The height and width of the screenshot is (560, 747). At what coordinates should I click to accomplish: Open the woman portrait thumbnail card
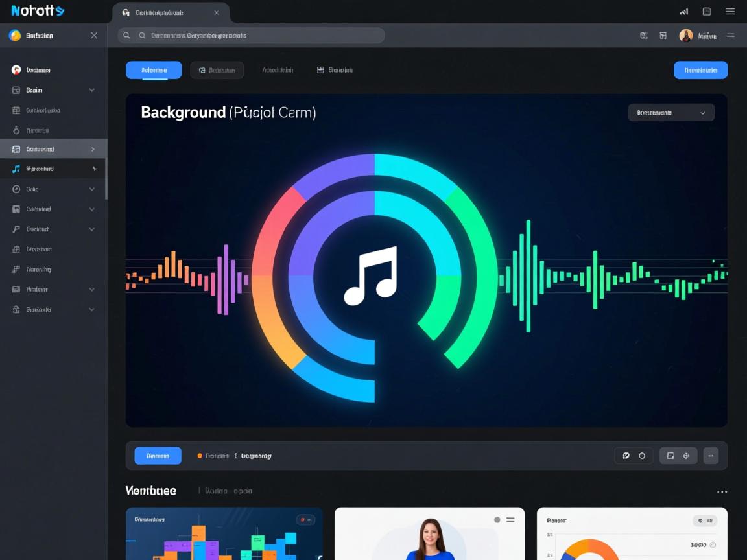[x=429, y=535]
